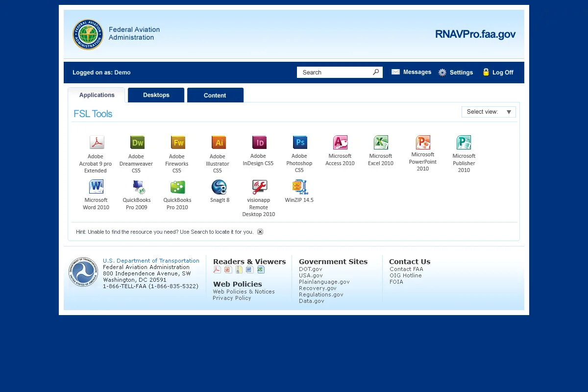Click the PDF reader icon in footer

pos(217,269)
